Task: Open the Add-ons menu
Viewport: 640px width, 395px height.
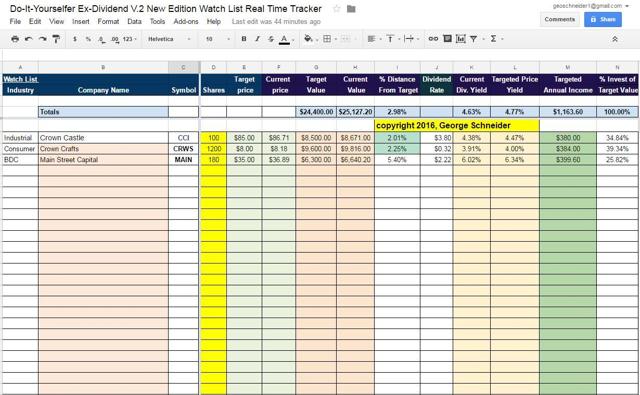Action: [186, 22]
